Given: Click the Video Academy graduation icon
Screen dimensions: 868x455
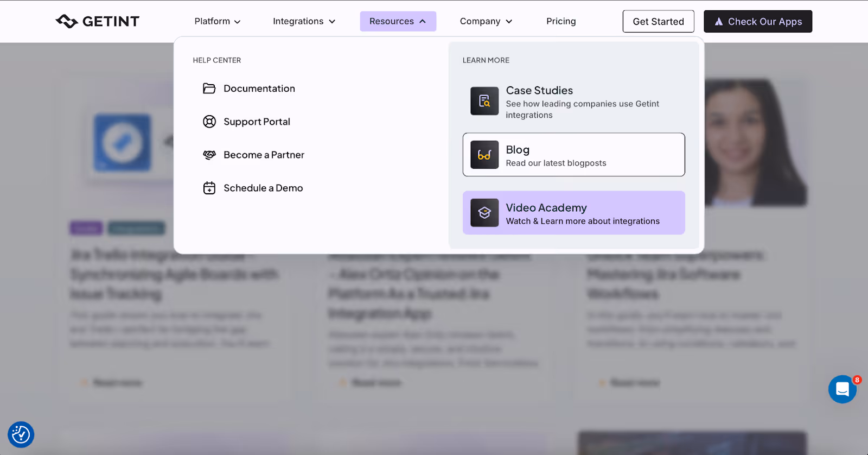Looking at the screenshot, I should 484,213.
